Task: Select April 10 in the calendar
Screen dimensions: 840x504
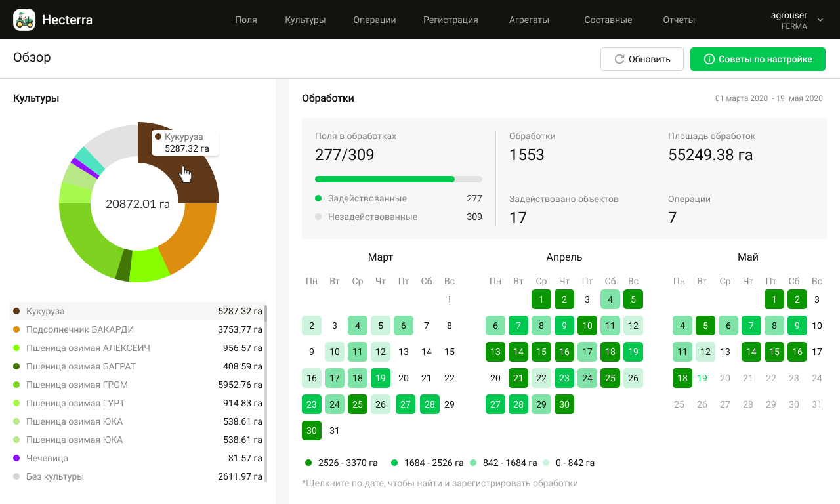Action: [587, 325]
